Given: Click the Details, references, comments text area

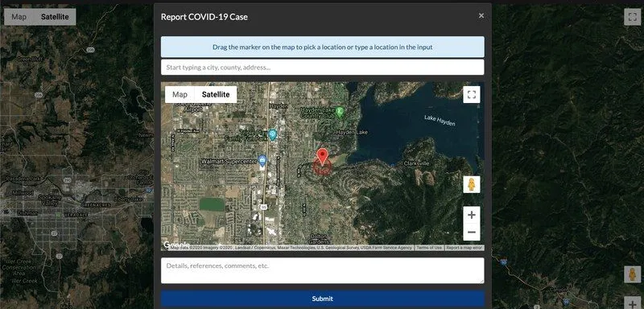Looking at the screenshot, I should 323,270.
